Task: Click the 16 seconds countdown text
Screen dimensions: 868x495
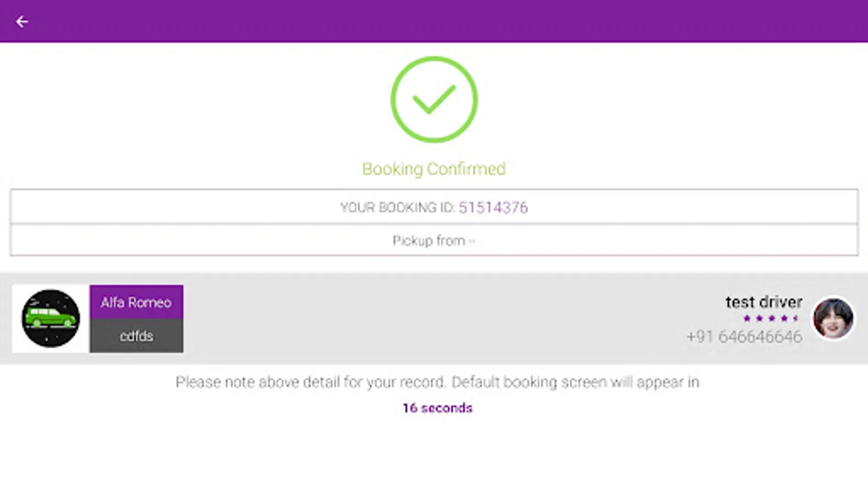Action: (x=437, y=408)
